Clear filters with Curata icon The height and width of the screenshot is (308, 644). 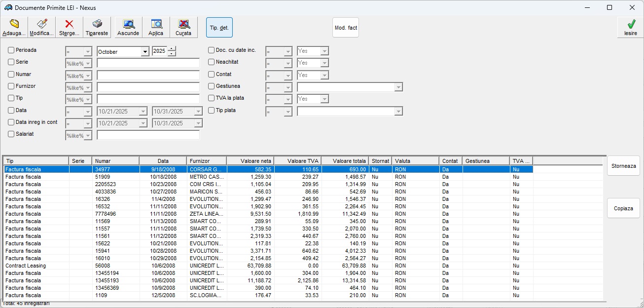click(x=183, y=24)
